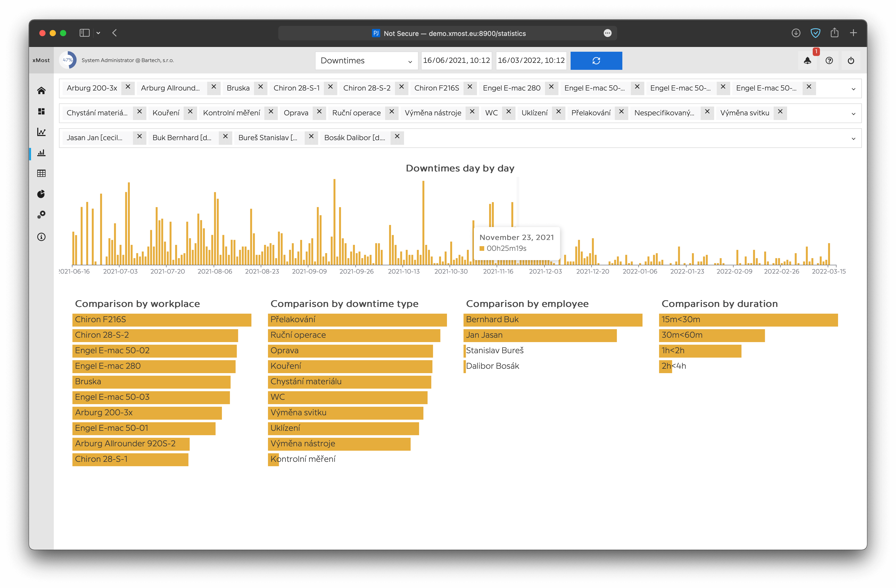Viewport: 896px width, 588px height.
Task: Click the blue refresh button
Action: pyautogui.click(x=596, y=61)
